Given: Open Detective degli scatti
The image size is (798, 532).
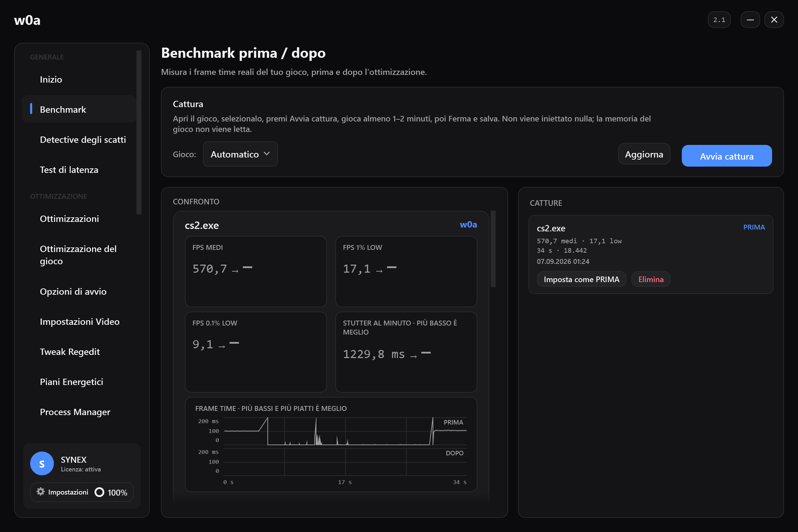Looking at the screenshot, I should (x=79, y=140).
